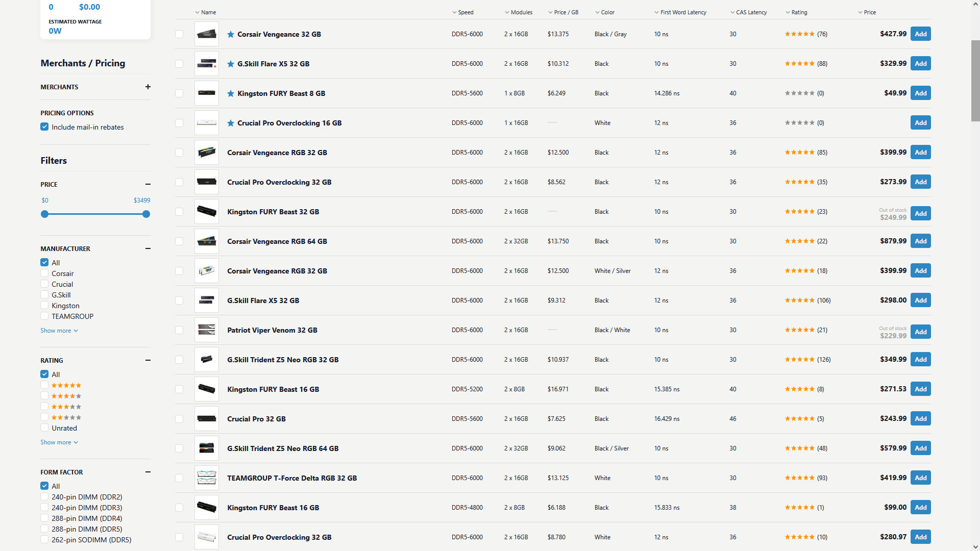Click the star icon beside Crucial Pro Overclocking 16 GB
980x551 pixels.
(231, 123)
